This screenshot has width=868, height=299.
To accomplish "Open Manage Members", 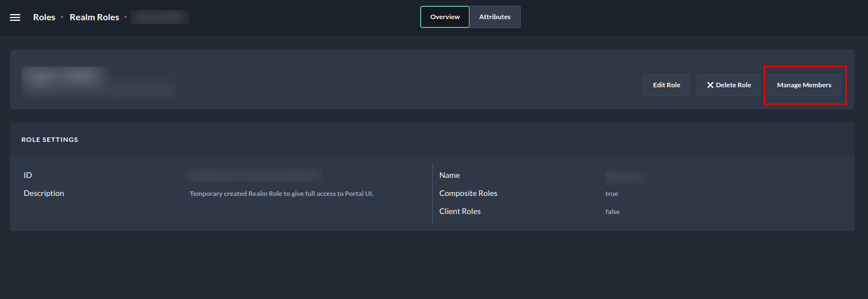I will 804,85.
